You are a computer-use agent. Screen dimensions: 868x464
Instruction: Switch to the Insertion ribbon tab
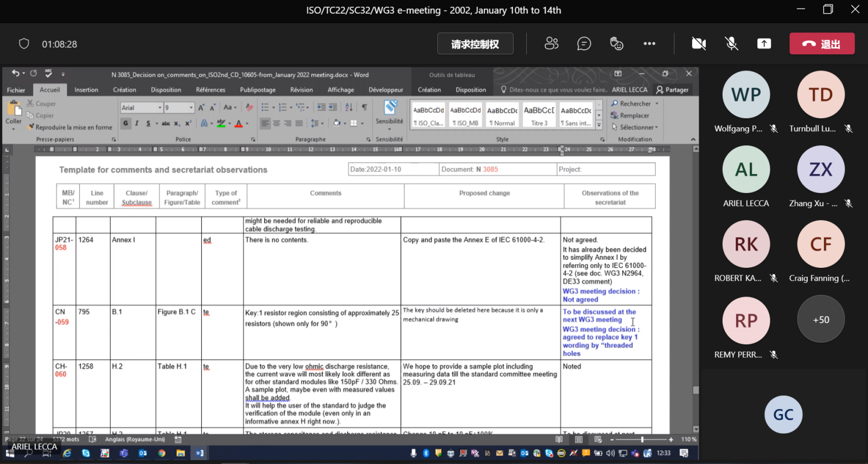(x=86, y=90)
